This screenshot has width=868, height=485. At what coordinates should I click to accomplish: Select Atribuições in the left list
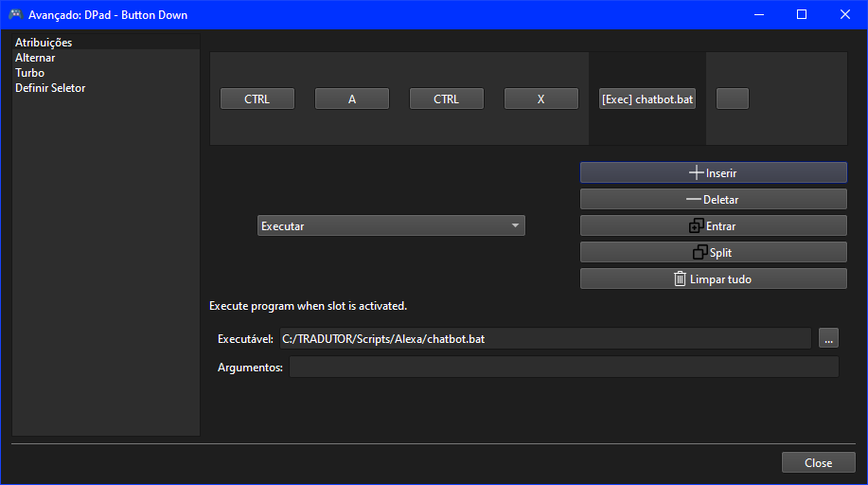44,43
